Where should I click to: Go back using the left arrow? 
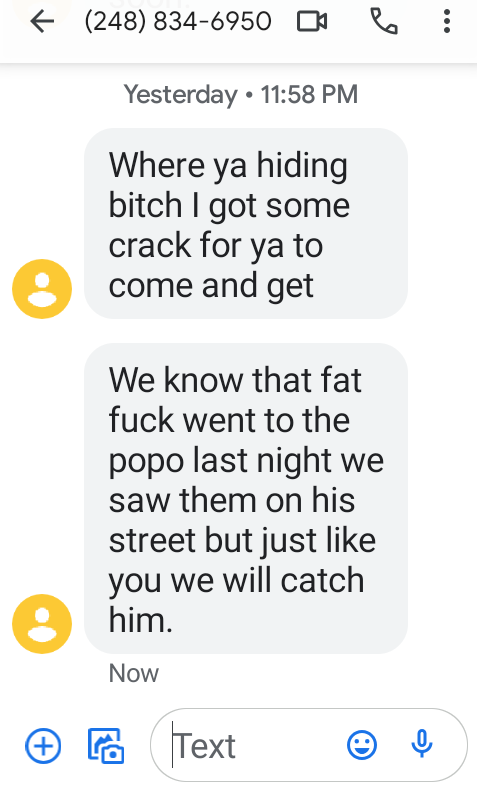click(42, 21)
